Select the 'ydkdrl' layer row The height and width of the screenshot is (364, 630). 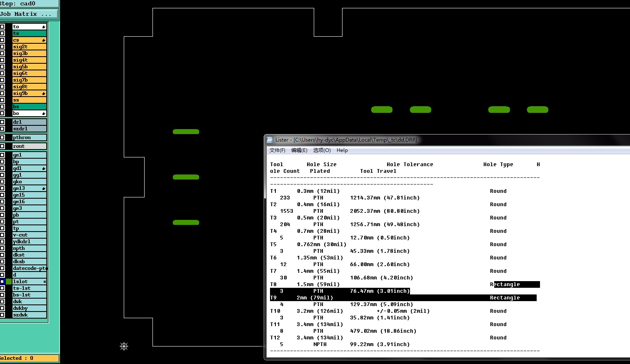[x=29, y=242]
